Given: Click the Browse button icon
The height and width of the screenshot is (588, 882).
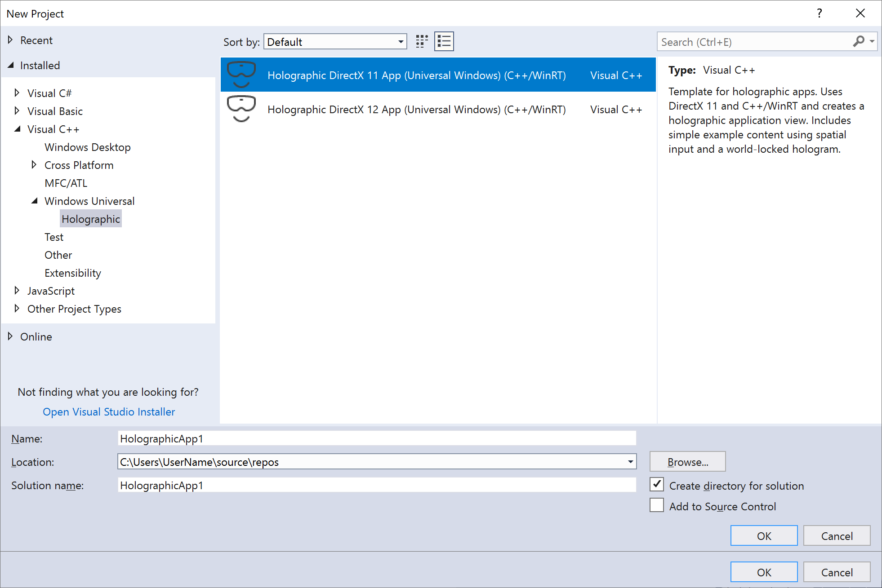Looking at the screenshot, I should coord(687,462).
